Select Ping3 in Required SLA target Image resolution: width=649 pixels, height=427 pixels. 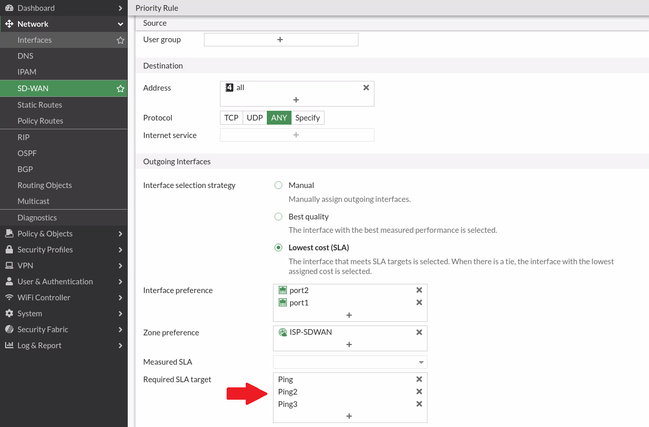pos(288,404)
